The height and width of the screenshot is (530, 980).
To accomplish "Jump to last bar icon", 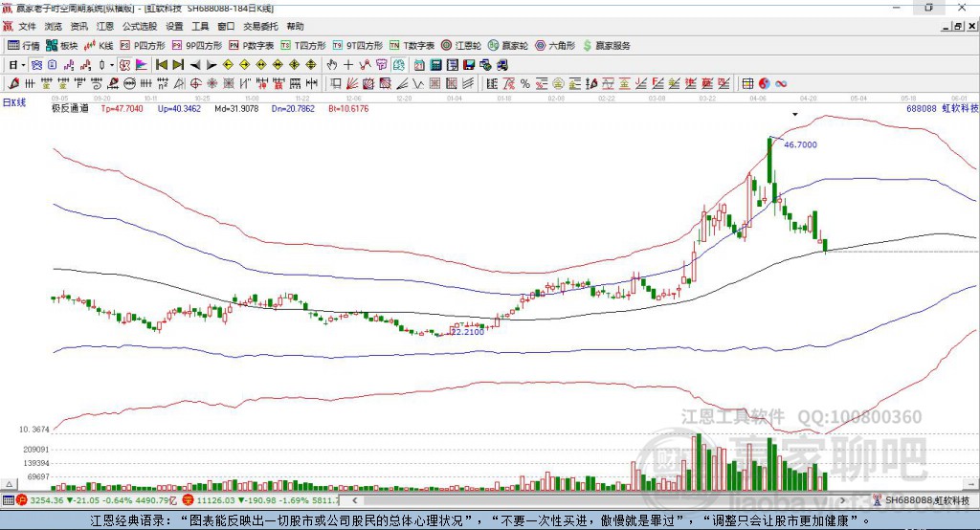I will point(178,65).
